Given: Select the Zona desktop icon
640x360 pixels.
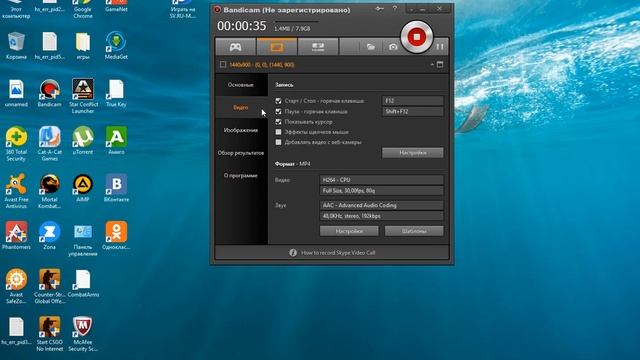Looking at the screenshot, I should 49,236.
